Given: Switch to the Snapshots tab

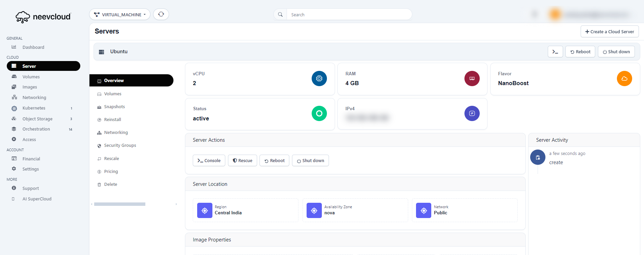Looking at the screenshot, I should [x=114, y=107].
